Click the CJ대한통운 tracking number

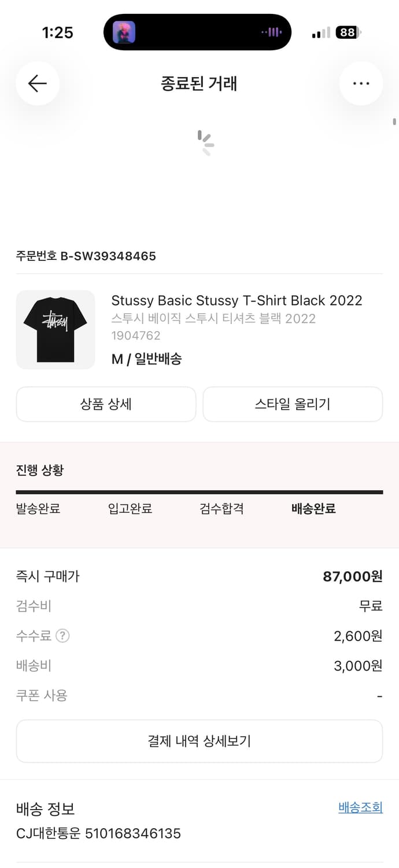tap(98, 833)
